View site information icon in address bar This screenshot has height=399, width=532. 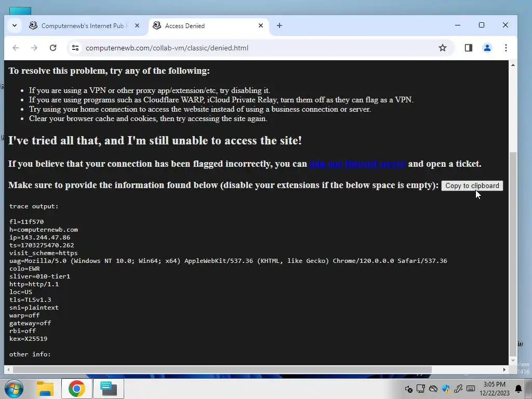[x=75, y=48]
